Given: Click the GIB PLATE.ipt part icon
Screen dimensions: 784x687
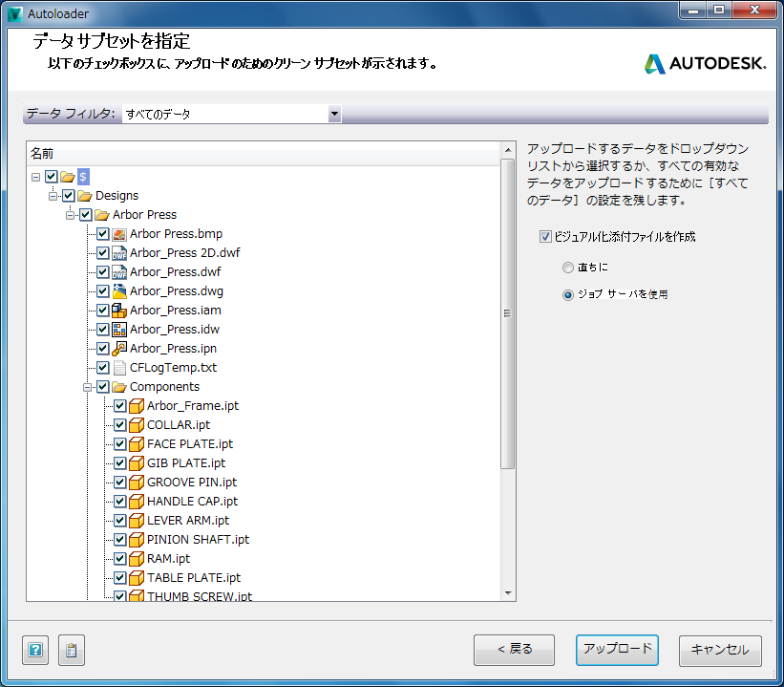Looking at the screenshot, I should coord(136,463).
